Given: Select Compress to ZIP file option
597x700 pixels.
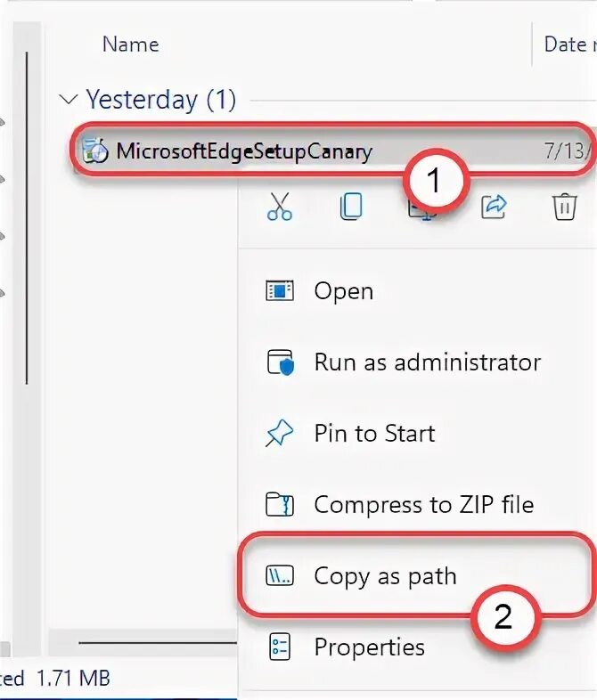Looking at the screenshot, I should point(423,505).
